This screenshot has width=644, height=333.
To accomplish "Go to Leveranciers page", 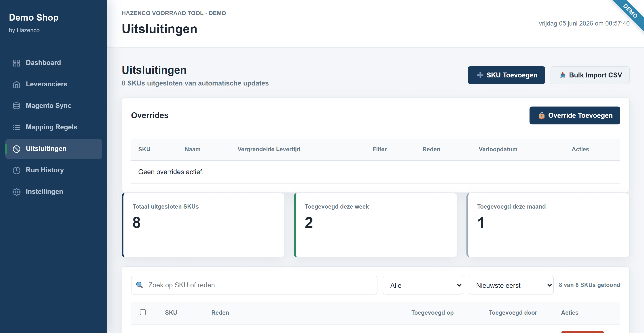I will 53,84.
